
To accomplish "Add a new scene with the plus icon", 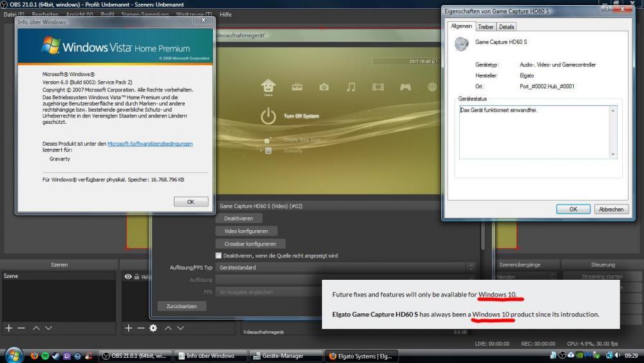I will coord(8,328).
